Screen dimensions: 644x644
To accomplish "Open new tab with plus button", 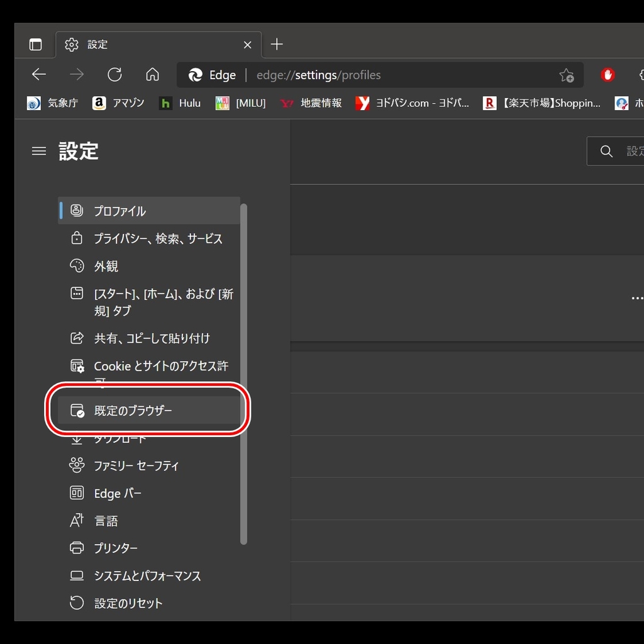I will point(277,44).
